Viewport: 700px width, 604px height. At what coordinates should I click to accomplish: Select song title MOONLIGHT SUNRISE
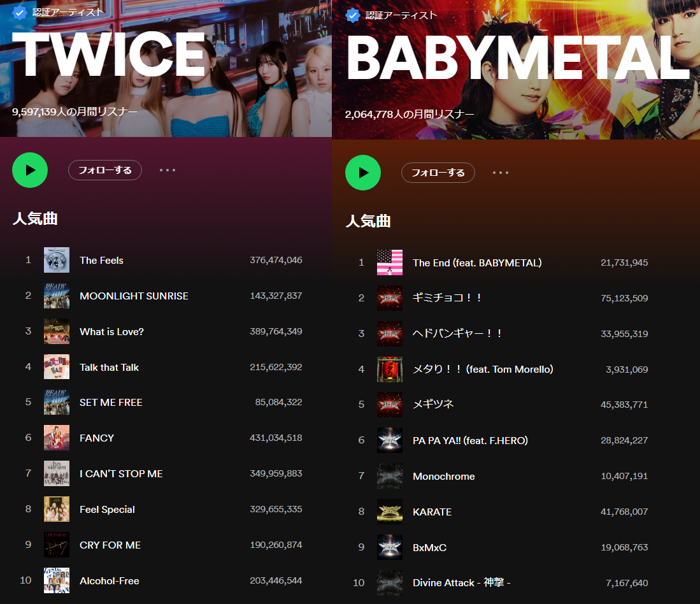tap(134, 296)
